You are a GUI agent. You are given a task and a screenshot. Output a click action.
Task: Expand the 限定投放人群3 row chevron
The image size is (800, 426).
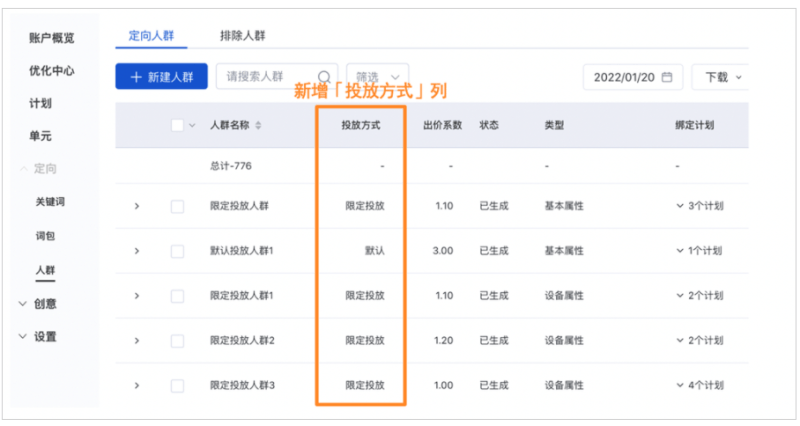(137, 386)
